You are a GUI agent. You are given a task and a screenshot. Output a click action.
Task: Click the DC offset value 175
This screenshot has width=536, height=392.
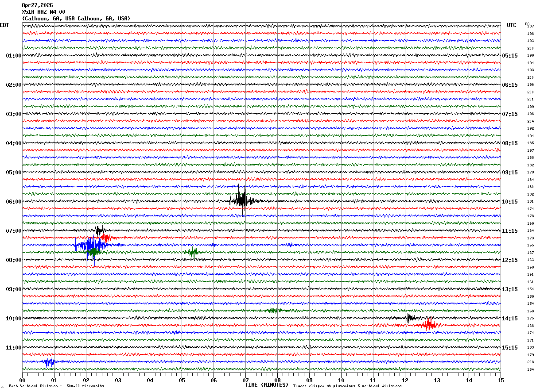pos(530,318)
